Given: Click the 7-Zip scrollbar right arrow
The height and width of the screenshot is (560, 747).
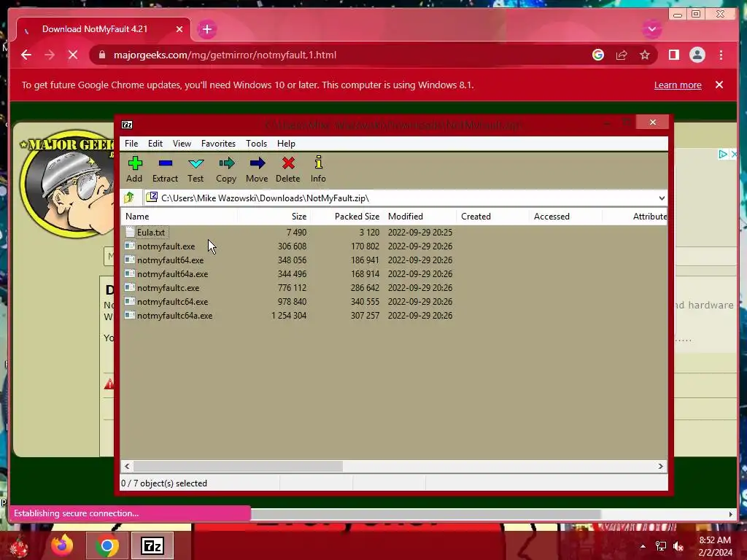Looking at the screenshot, I should tap(660, 466).
